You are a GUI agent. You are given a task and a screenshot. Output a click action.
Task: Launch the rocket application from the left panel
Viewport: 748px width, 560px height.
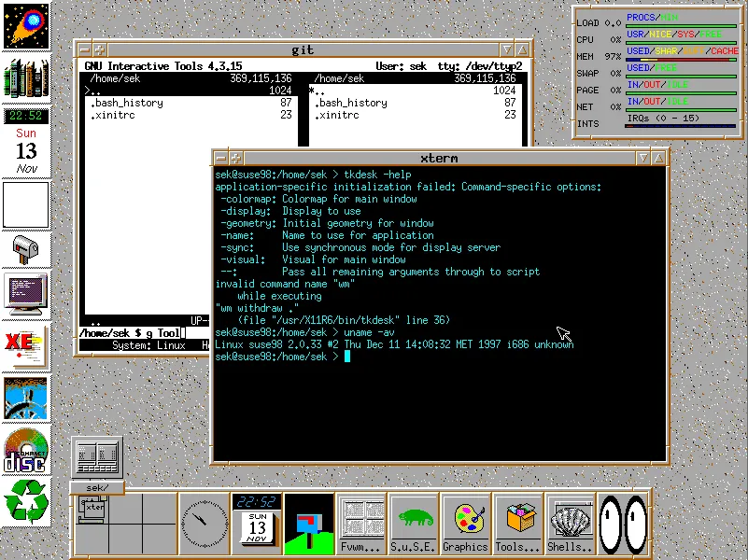pos(25,25)
